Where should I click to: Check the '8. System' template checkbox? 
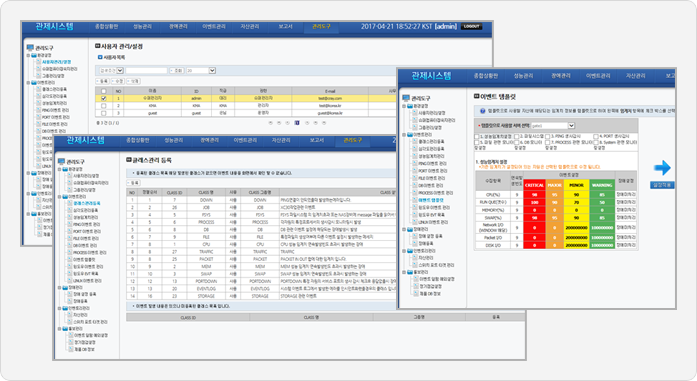coord(596,142)
